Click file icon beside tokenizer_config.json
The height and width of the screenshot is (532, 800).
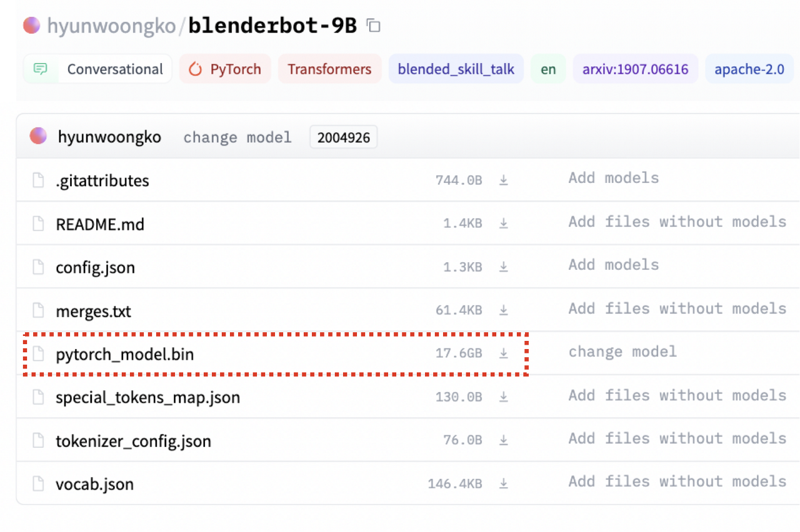coord(39,441)
